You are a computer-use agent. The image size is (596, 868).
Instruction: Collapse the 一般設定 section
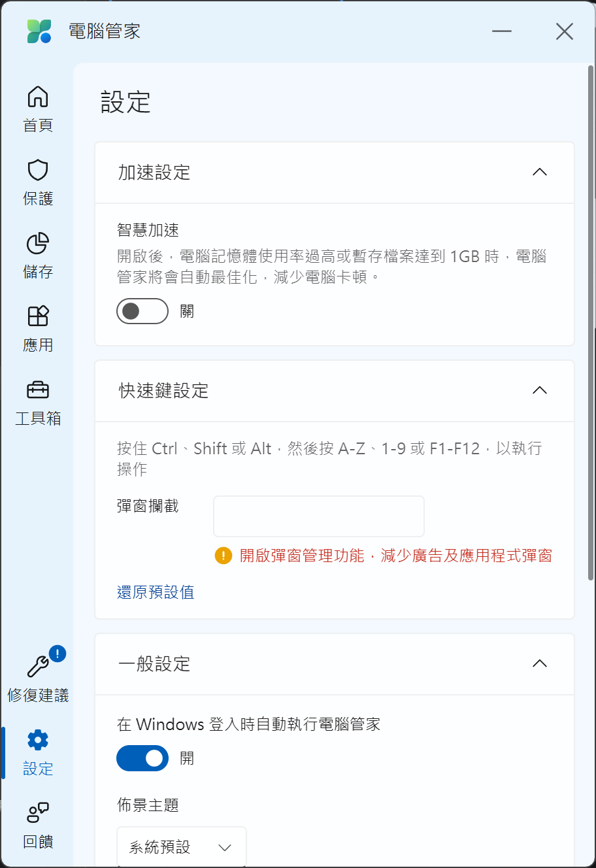[539, 664]
